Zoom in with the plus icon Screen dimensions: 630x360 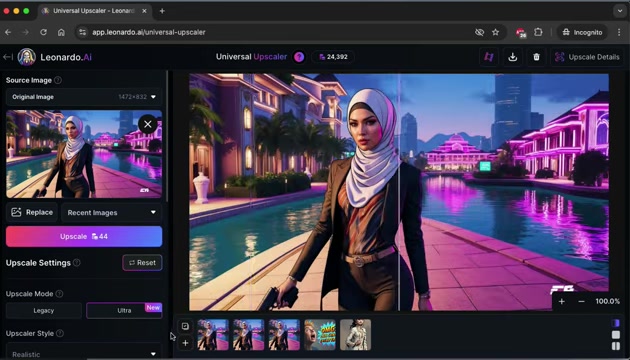pos(562,301)
